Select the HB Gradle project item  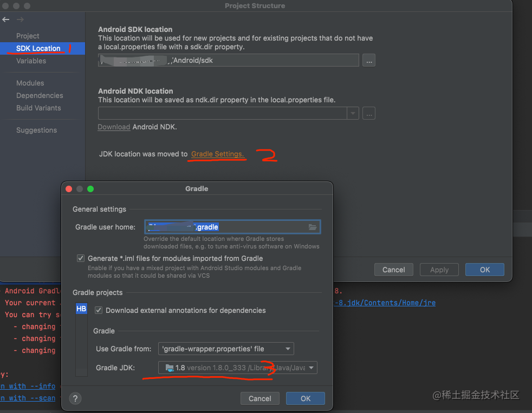point(81,309)
